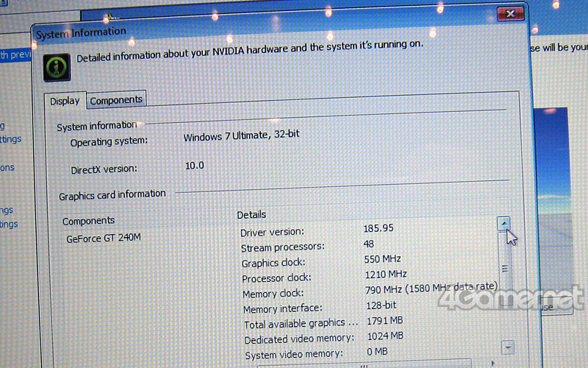Viewport: 588px width, 368px height.
Task: Click the green information icon
Action: 57,68
